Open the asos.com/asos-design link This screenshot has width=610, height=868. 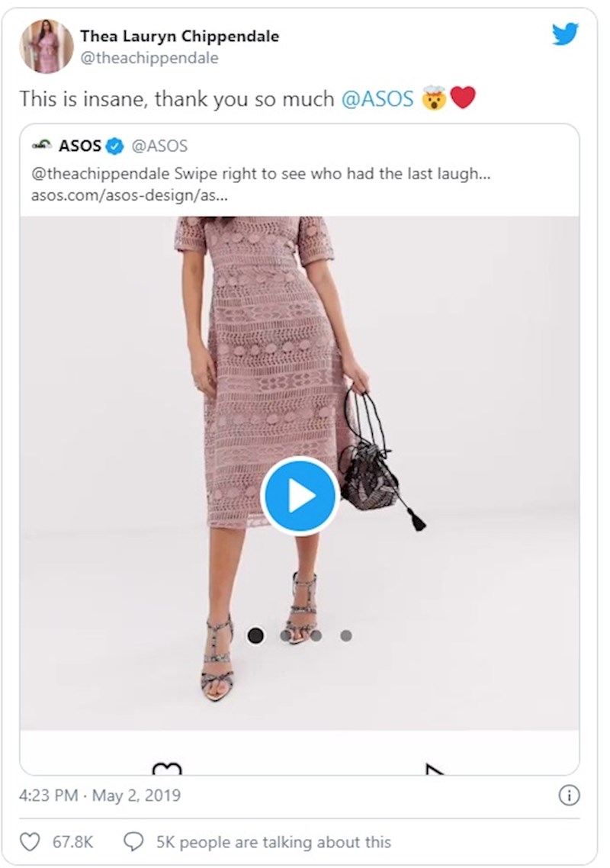[x=129, y=195]
